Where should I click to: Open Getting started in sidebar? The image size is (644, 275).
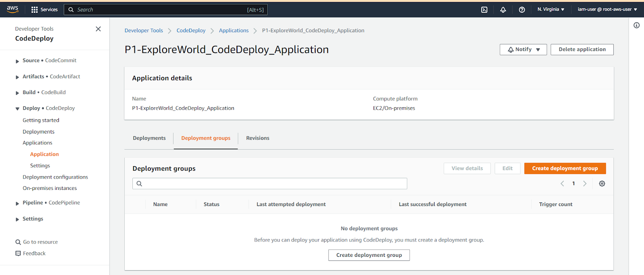point(41,120)
